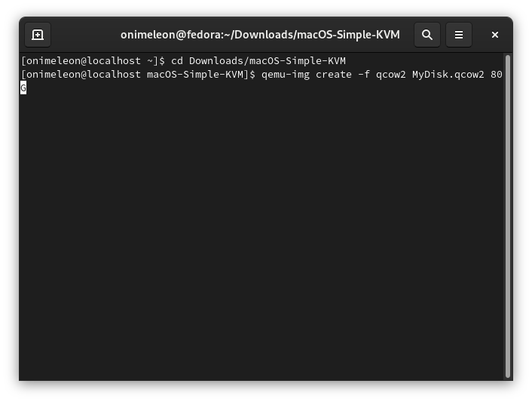532x402 pixels.
Task: Click the '80' size value
Action: pyautogui.click(x=496, y=75)
